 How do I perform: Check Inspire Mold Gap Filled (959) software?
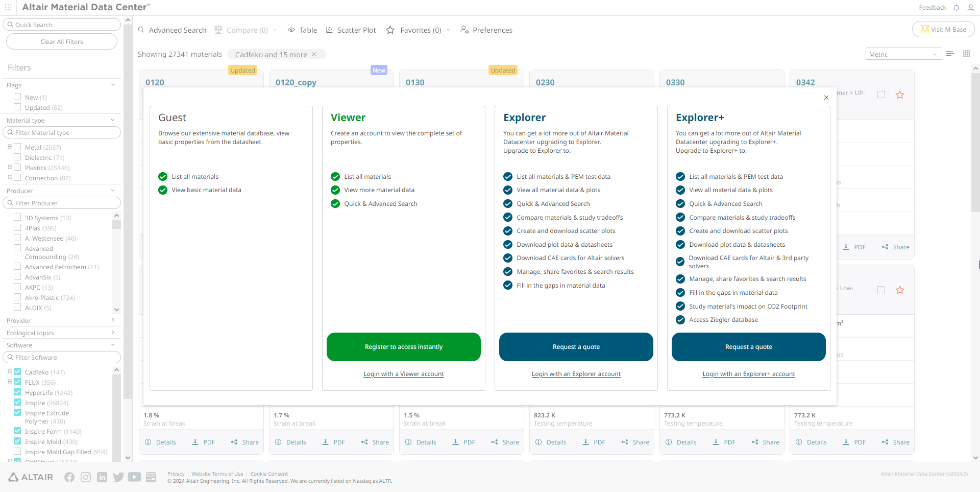pyautogui.click(x=17, y=452)
